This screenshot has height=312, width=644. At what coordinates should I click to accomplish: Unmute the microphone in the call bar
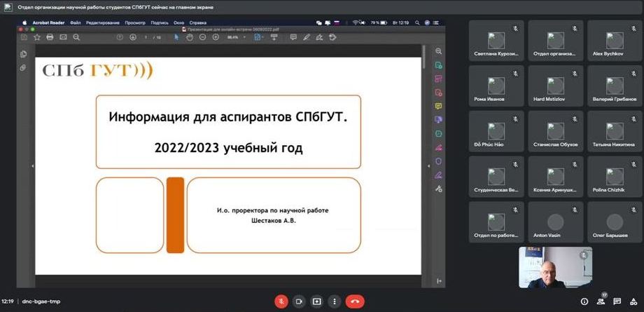[x=281, y=301]
